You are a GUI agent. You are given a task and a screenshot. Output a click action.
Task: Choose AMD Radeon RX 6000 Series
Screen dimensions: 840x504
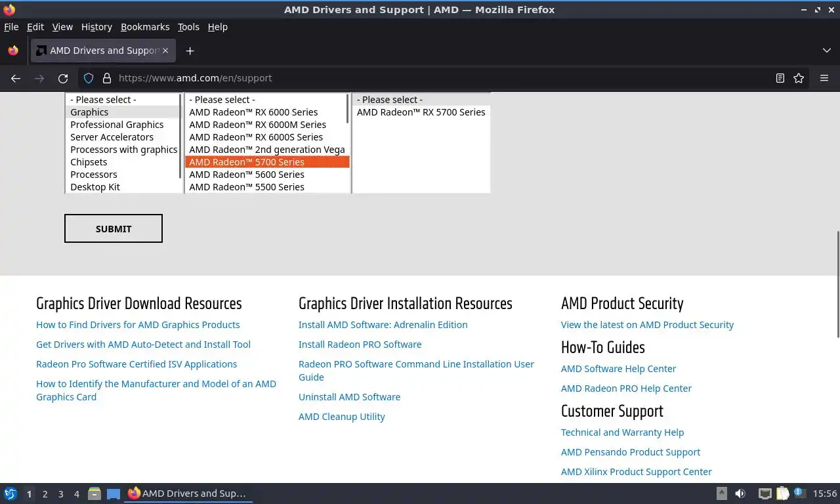click(x=266, y=112)
